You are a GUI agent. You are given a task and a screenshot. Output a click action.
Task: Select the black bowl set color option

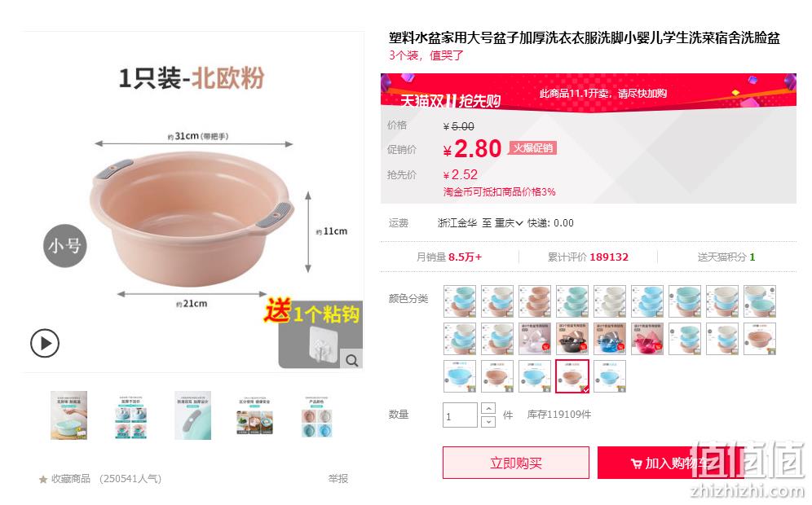[x=572, y=339]
